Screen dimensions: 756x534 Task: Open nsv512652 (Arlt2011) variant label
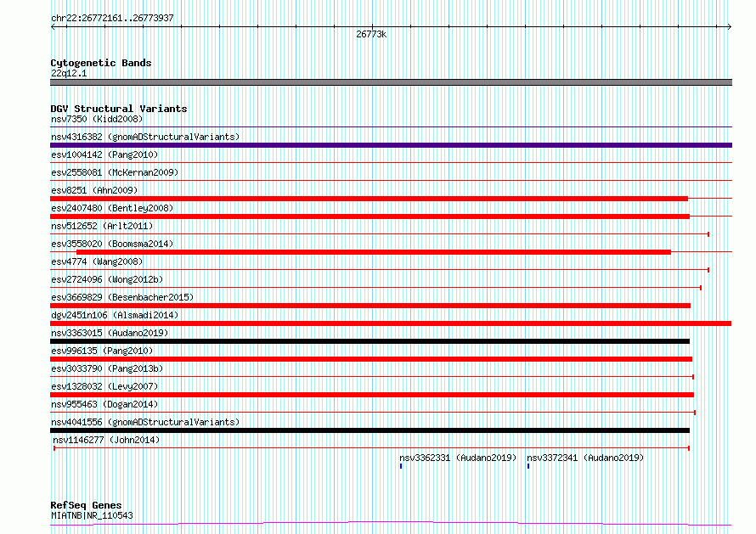coord(102,226)
